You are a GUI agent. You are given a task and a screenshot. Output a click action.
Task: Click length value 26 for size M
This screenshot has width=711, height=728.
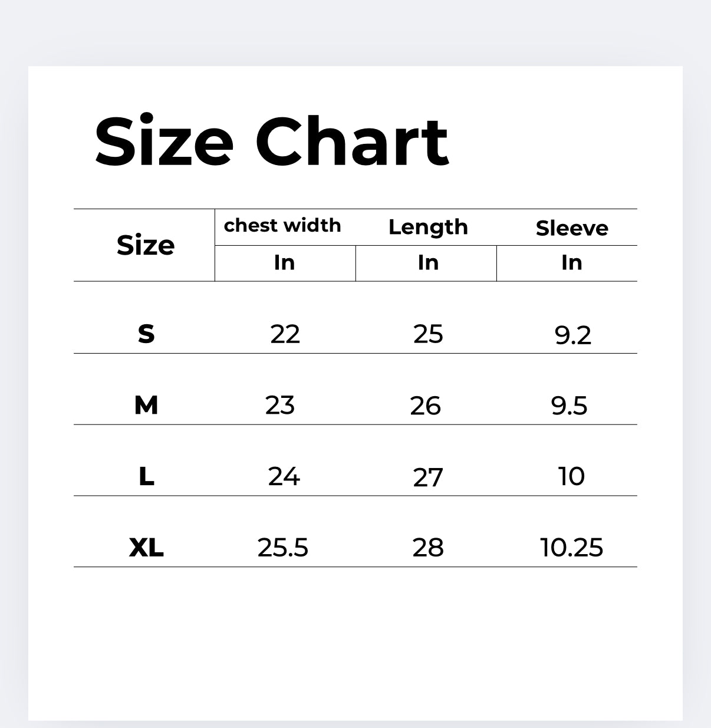(x=425, y=406)
